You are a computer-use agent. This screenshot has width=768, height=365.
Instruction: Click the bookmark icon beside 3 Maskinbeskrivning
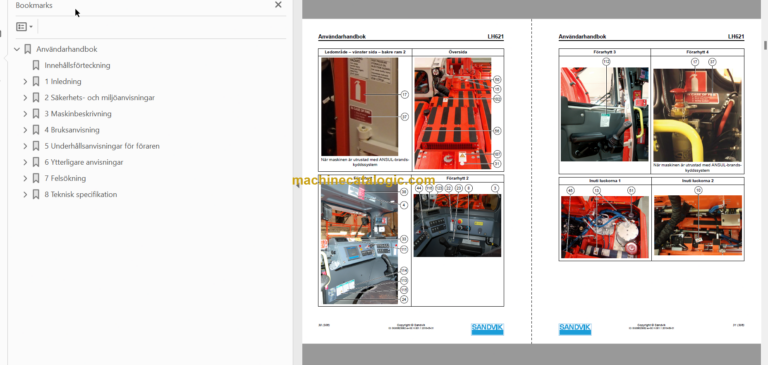[x=36, y=114]
